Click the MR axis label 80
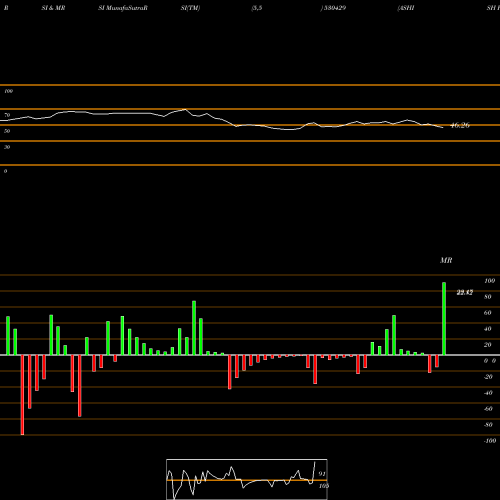This screenshot has height=500, width=500. [x=488, y=297]
